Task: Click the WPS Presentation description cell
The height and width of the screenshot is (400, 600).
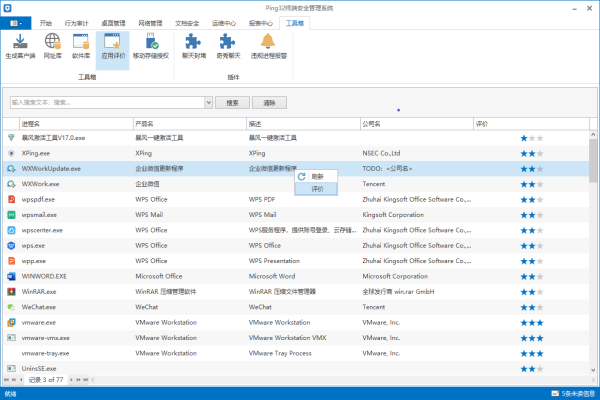Action: 274,261
